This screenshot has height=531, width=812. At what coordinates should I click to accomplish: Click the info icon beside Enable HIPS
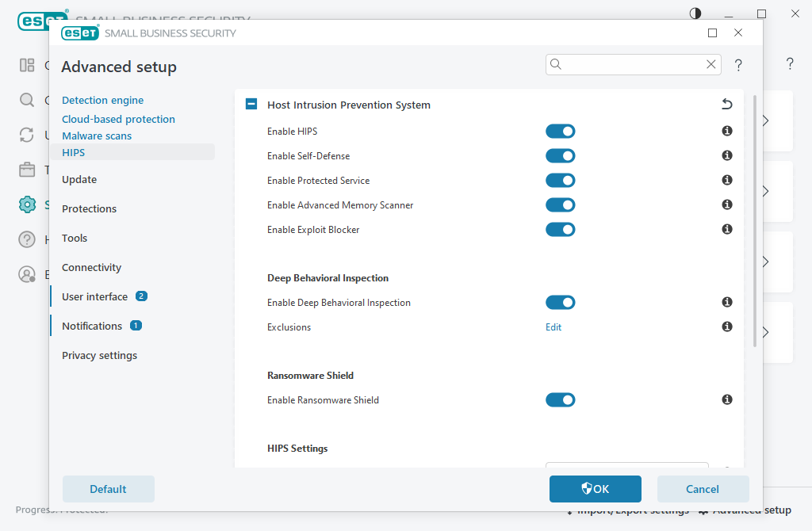[726, 132]
